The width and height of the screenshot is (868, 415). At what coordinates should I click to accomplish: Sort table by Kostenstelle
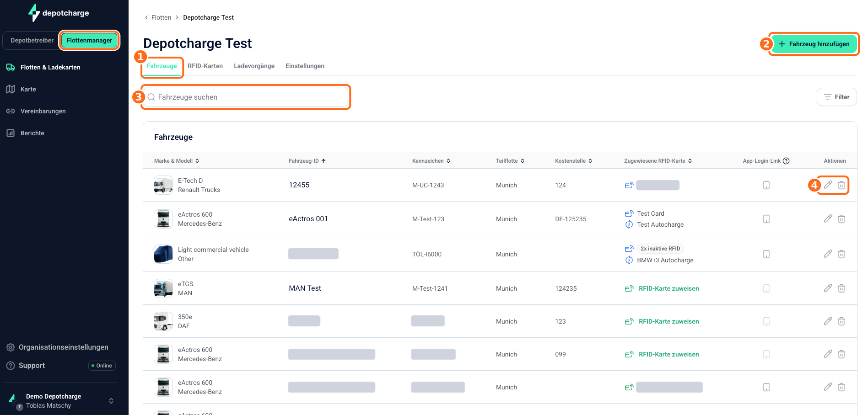click(573, 161)
